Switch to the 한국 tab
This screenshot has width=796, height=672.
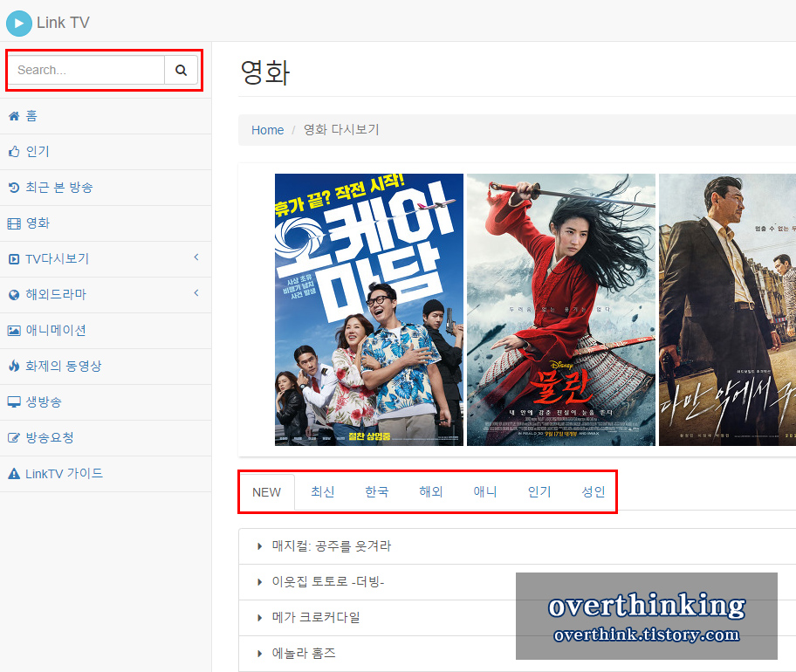click(x=377, y=492)
